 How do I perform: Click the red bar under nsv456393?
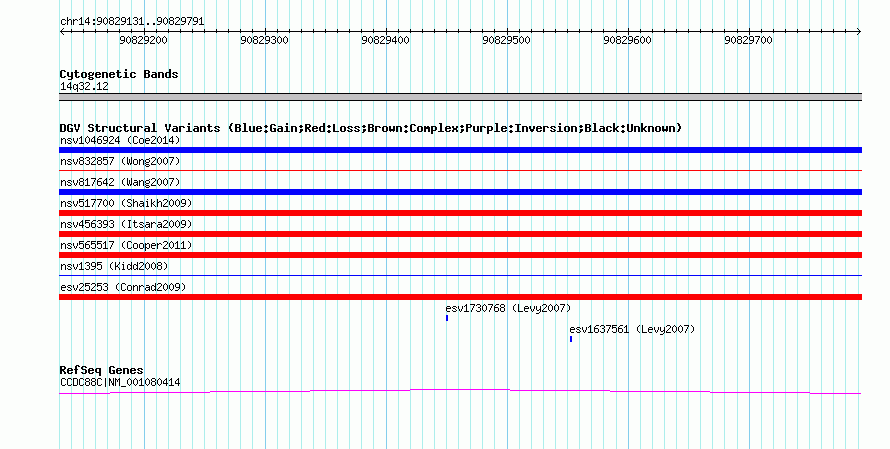[x=460, y=234]
